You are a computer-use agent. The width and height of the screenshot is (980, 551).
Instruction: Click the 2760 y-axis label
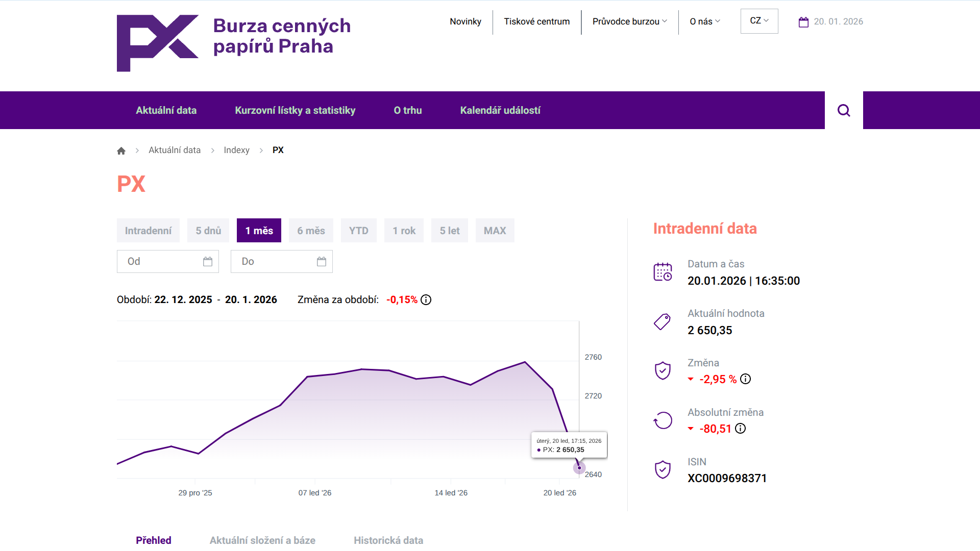coord(593,357)
